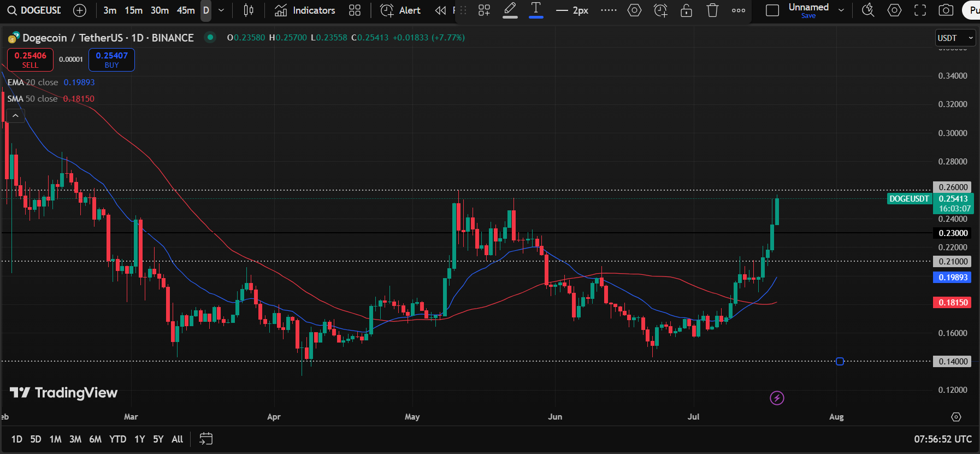Open the DOGEUSD symbol search
The width and height of the screenshot is (980, 454).
click(34, 10)
